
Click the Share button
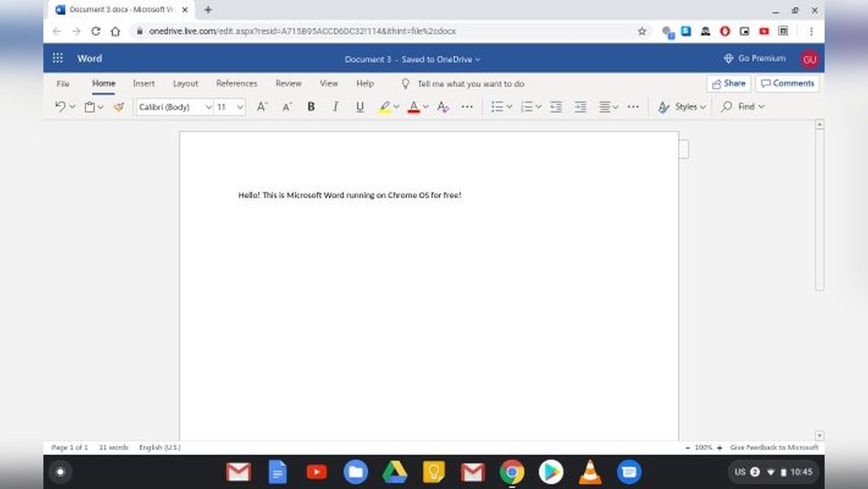coord(728,83)
